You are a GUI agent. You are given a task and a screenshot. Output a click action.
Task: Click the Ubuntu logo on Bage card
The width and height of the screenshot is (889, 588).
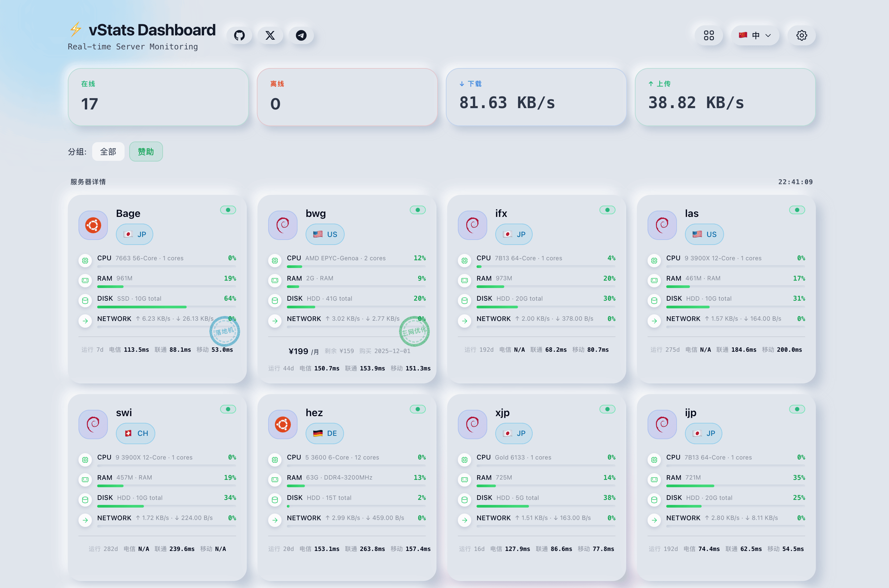click(93, 225)
